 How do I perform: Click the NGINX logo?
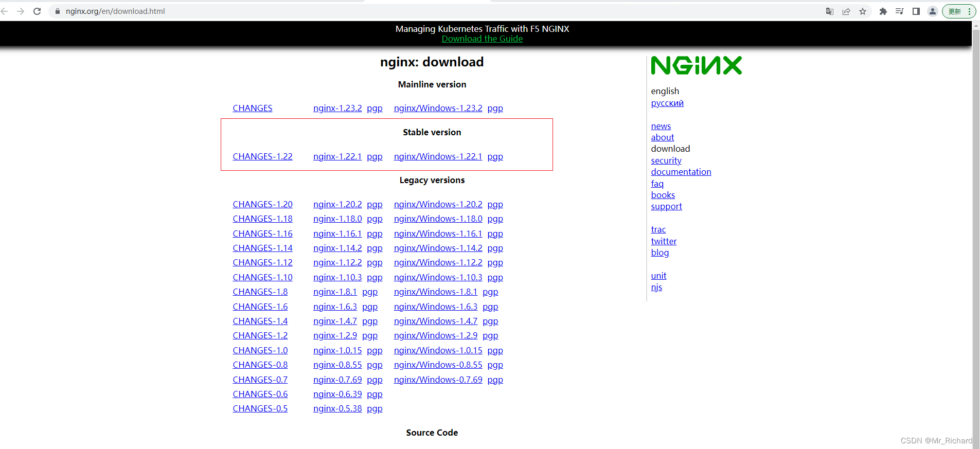697,65
